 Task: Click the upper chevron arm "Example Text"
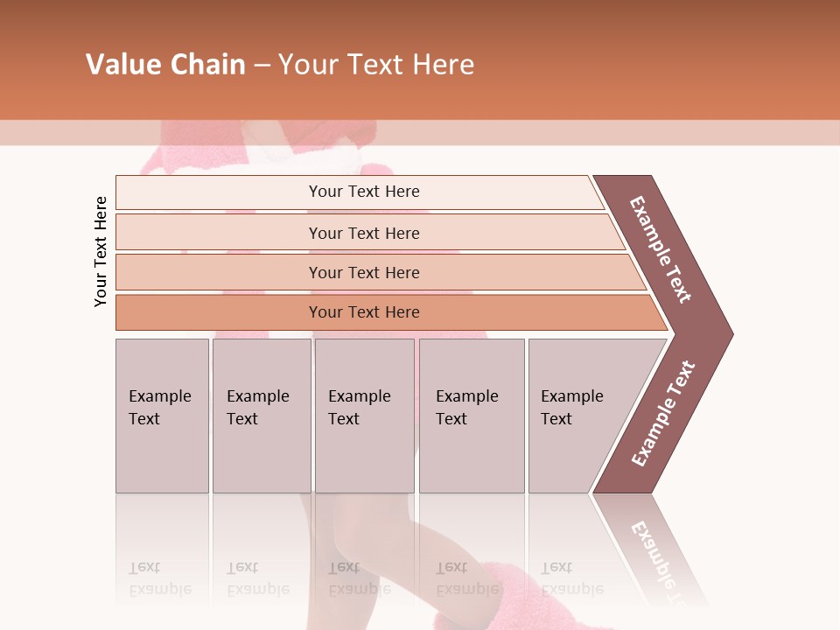pyautogui.click(x=662, y=249)
